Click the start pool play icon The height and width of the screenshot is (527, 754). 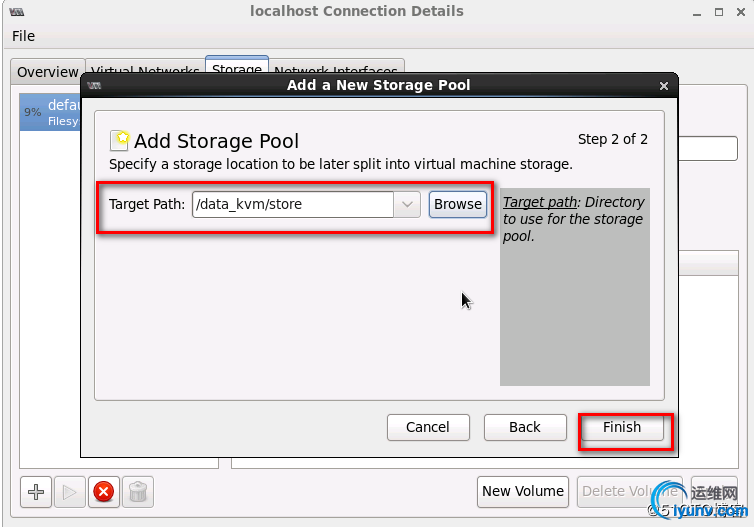(70, 491)
